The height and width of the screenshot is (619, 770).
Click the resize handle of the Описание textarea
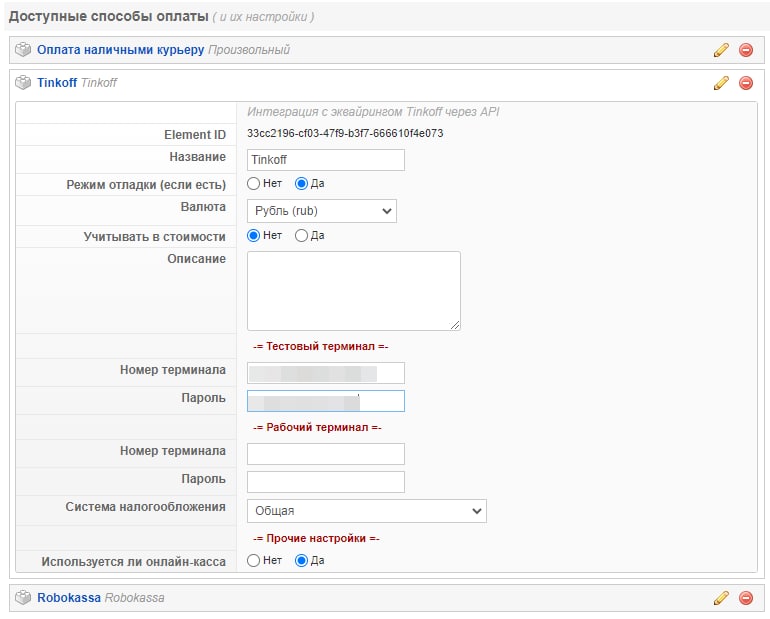[455, 325]
